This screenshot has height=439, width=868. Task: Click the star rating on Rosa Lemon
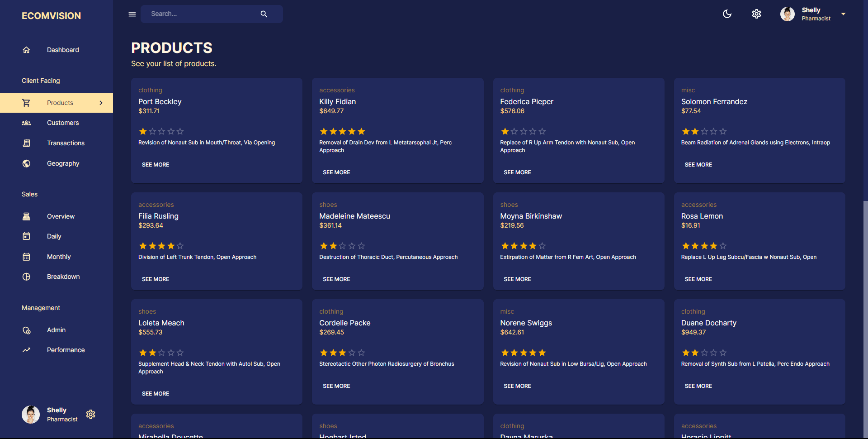click(704, 246)
